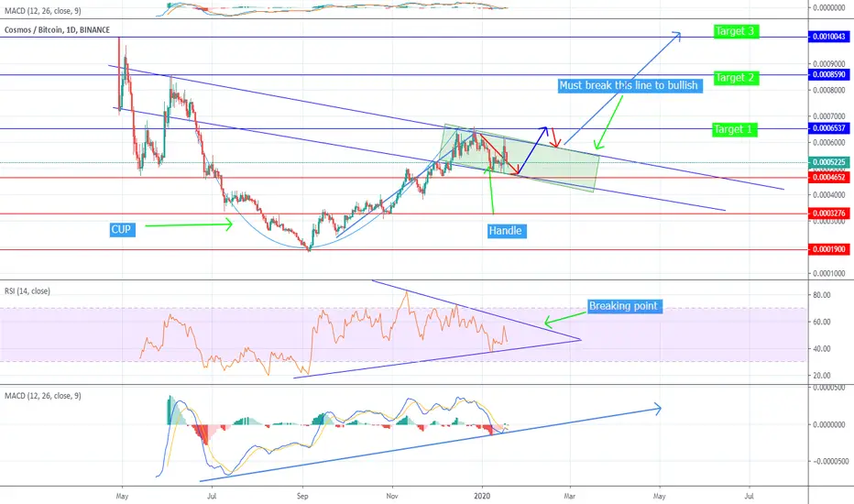This screenshot has height=504, width=854.
Task: Click the red 0.0001900 price tag
Action: (x=829, y=249)
